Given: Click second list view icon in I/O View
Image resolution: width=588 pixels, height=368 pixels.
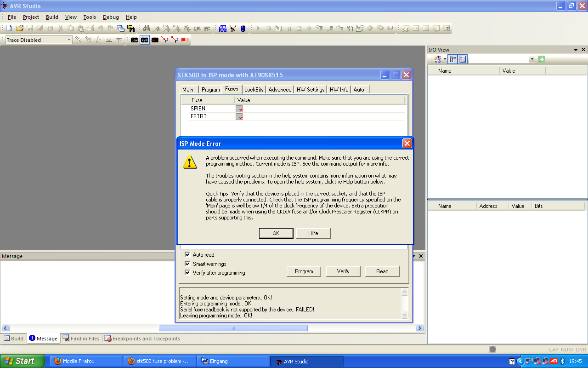Looking at the screenshot, I should coord(463,59).
